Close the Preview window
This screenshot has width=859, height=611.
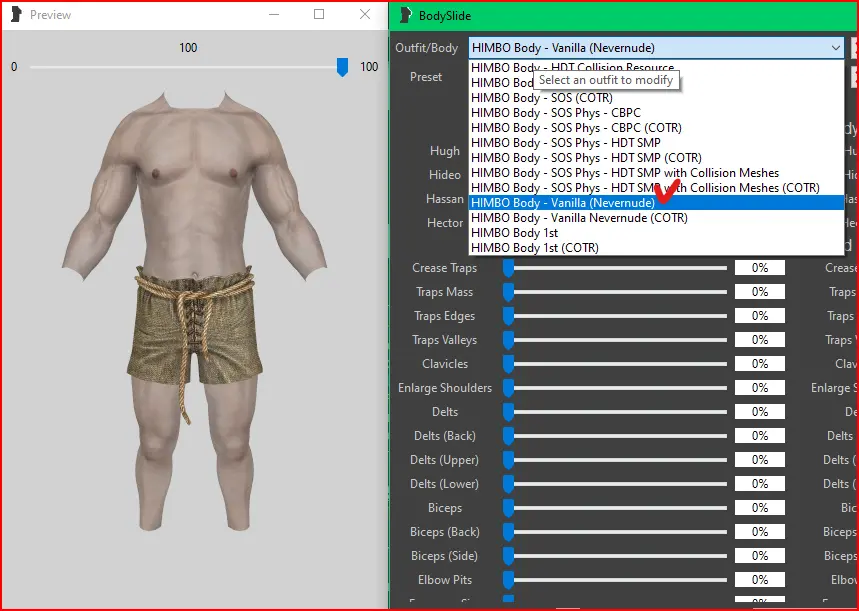point(365,15)
